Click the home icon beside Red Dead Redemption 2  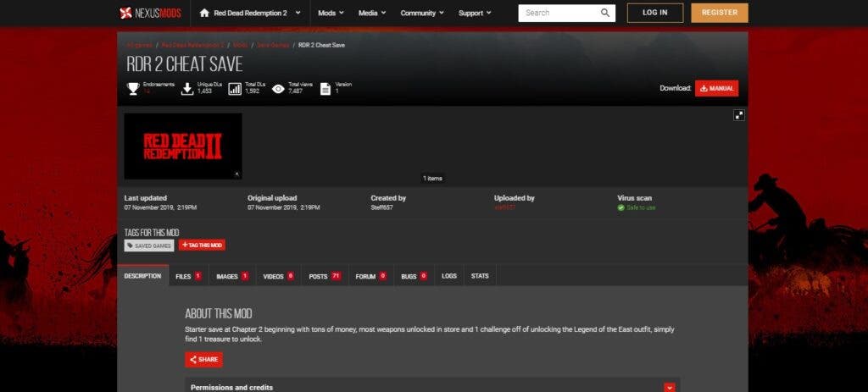click(x=204, y=13)
